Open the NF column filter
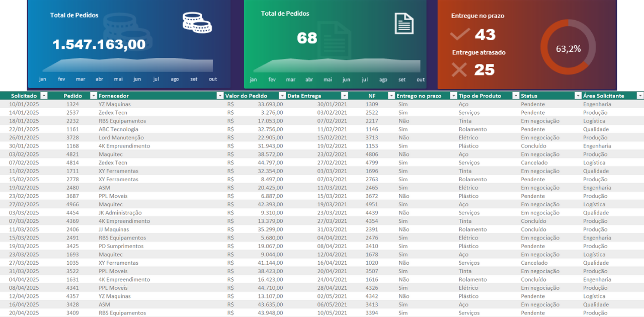This screenshot has height=317, width=644. coord(391,95)
